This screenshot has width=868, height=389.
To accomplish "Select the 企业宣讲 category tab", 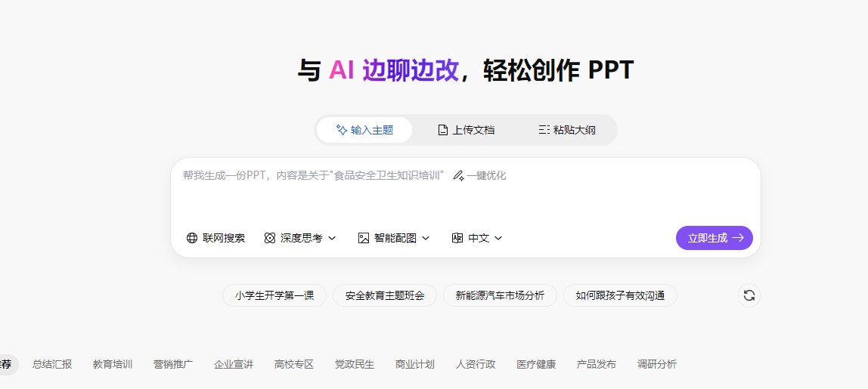I will click(x=234, y=364).
